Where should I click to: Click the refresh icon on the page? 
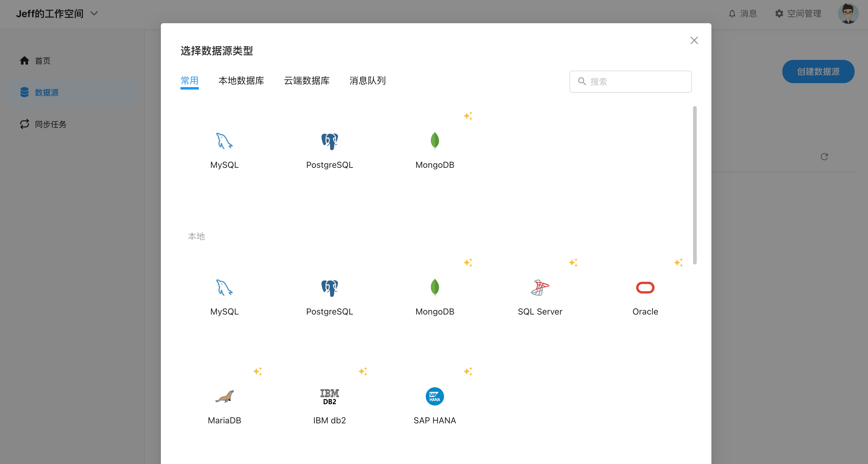click(x=824, y=157)
